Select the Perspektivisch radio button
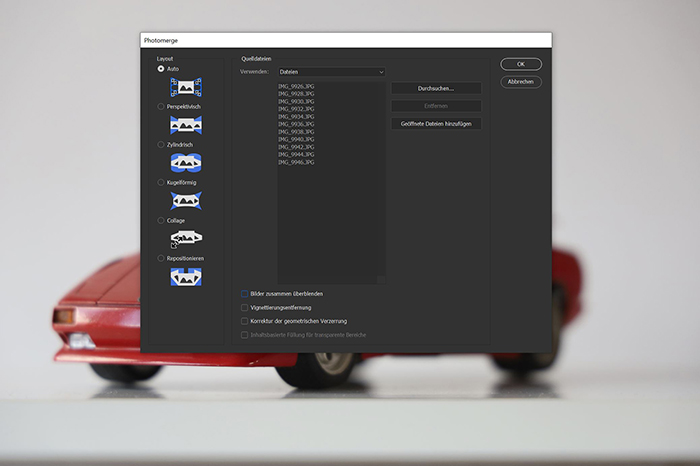The image size is (700, 466). (161, 107)
